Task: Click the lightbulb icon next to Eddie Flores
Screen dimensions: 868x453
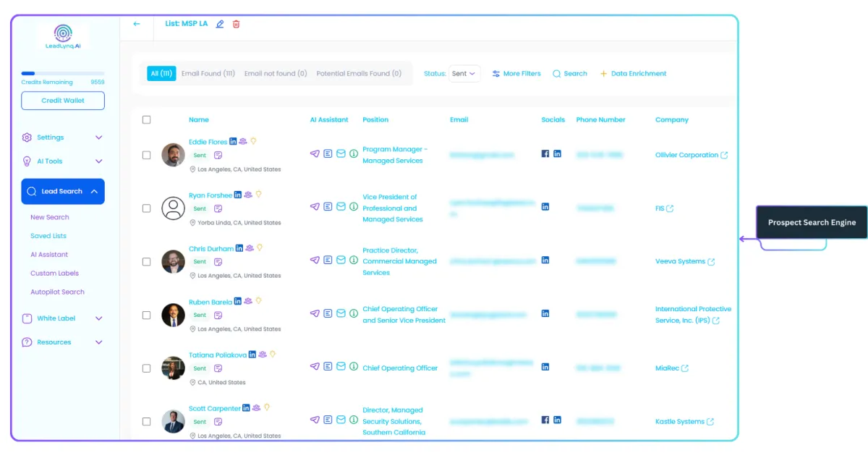Action: (254, 142)
